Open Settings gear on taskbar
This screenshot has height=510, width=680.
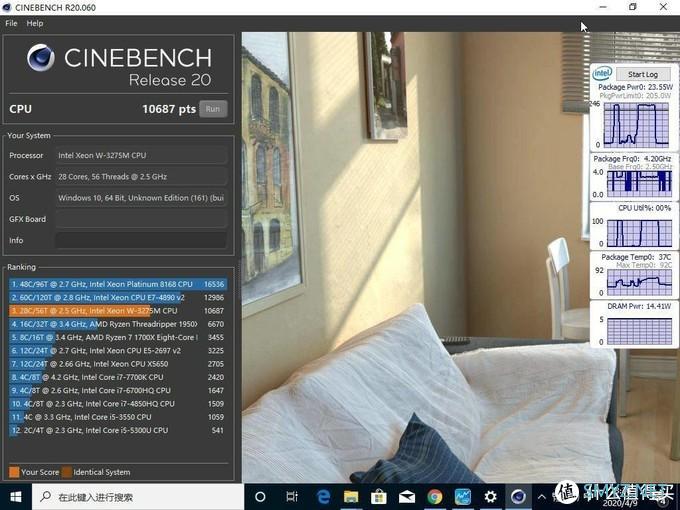point(490,497)
